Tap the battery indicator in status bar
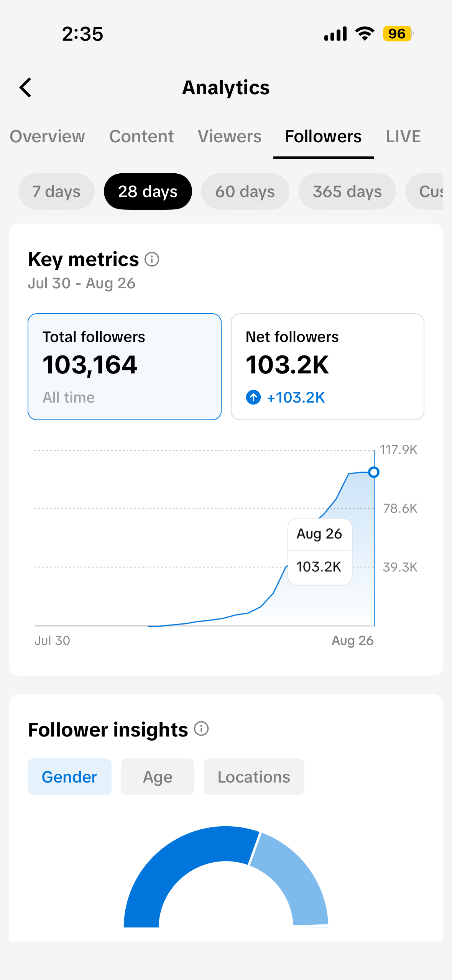 coord(398,34)
